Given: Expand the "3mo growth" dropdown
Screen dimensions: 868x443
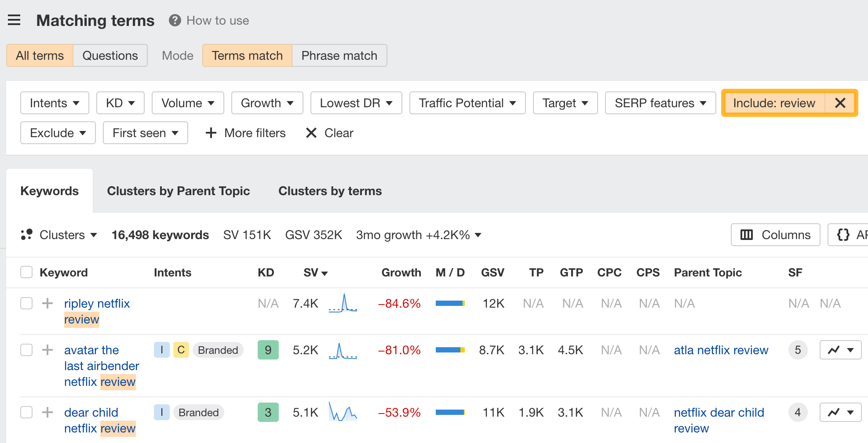Looking at the screenshot, I should (x=478, y=235).
